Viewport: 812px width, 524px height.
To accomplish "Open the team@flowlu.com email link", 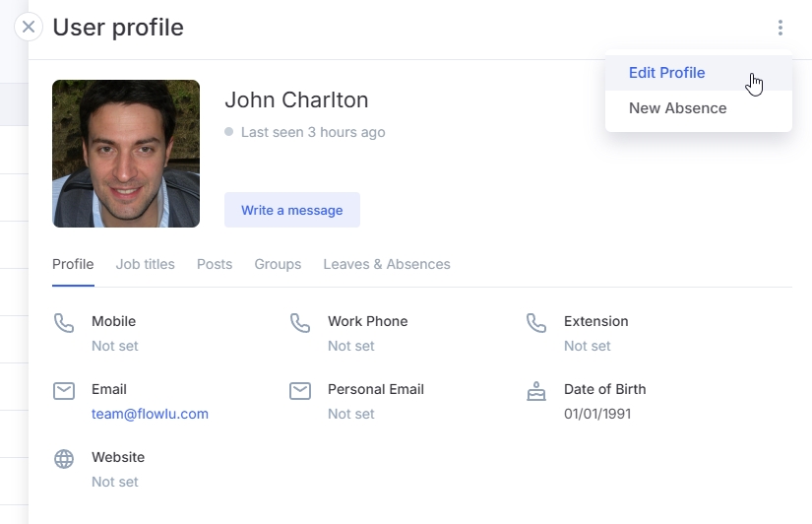I will 150,414.
